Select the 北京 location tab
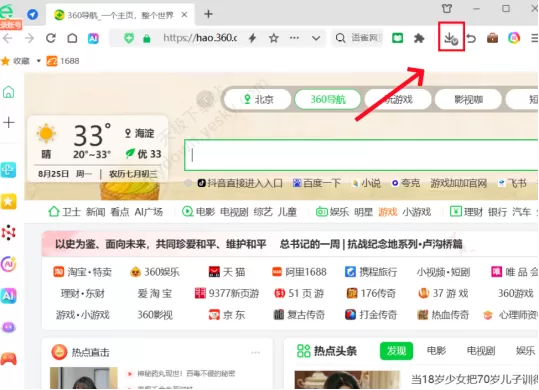This screenshot has height=390, width=539. [257, 100]
